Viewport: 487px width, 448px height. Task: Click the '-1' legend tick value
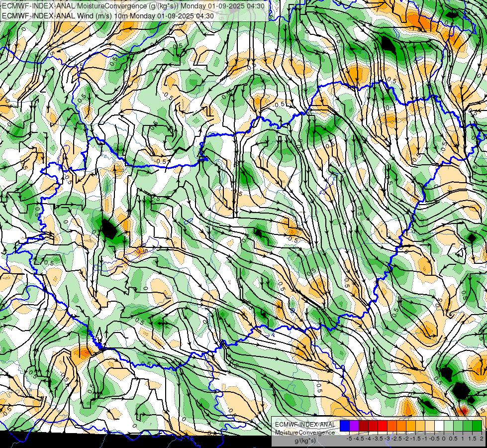[425, 439]
